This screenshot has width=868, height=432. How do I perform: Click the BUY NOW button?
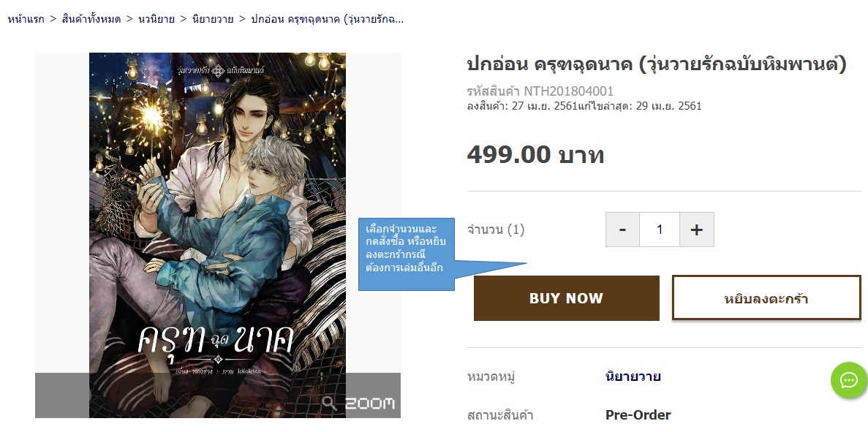[566, 298]
